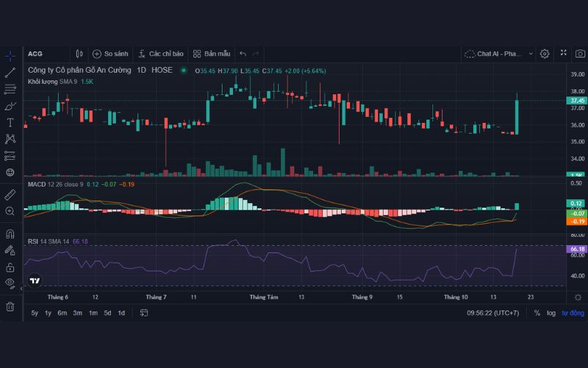Viewport: 588px width, 368px height.
Task: Toggle percent scale on price axis
Action: (537, 313)
